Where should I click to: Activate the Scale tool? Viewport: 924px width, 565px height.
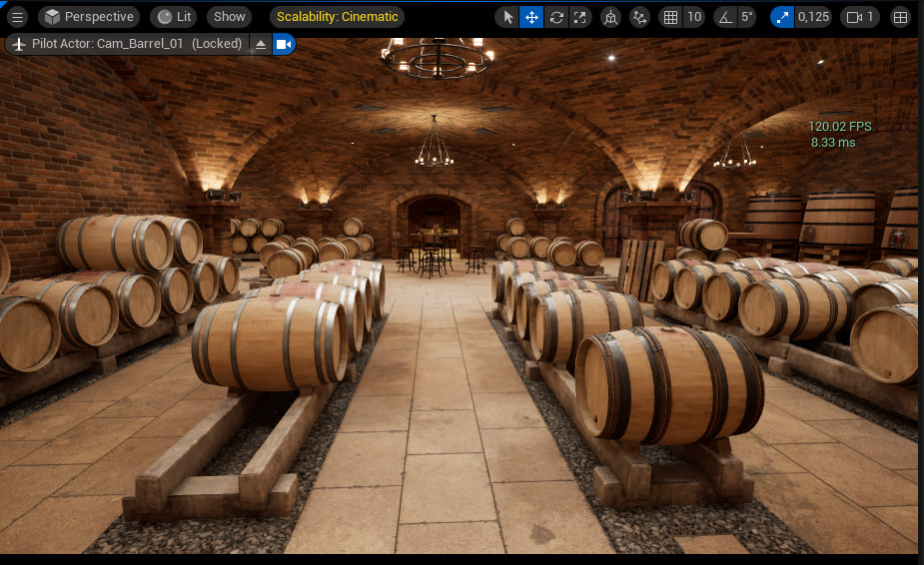(x=580, y=17)
